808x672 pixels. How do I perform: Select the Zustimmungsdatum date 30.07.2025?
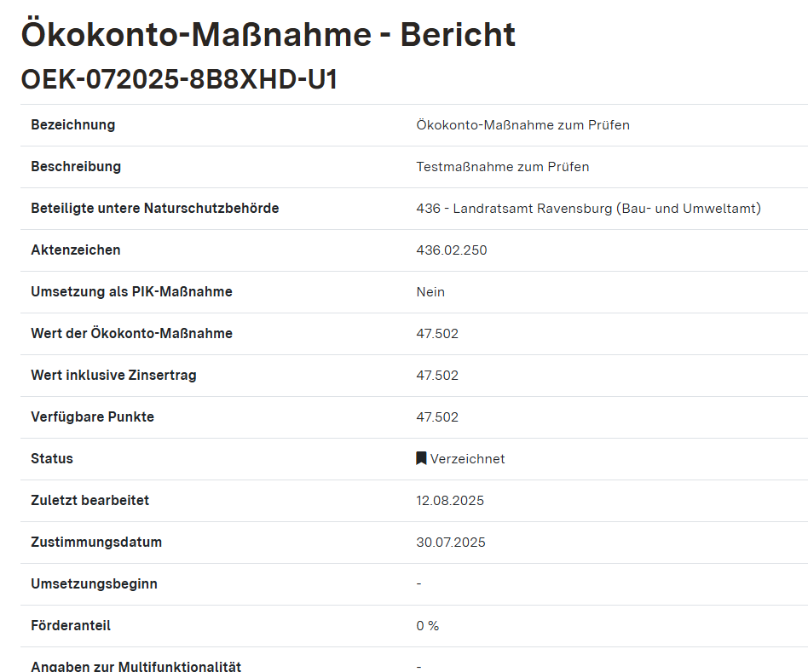tap(451, 543)
